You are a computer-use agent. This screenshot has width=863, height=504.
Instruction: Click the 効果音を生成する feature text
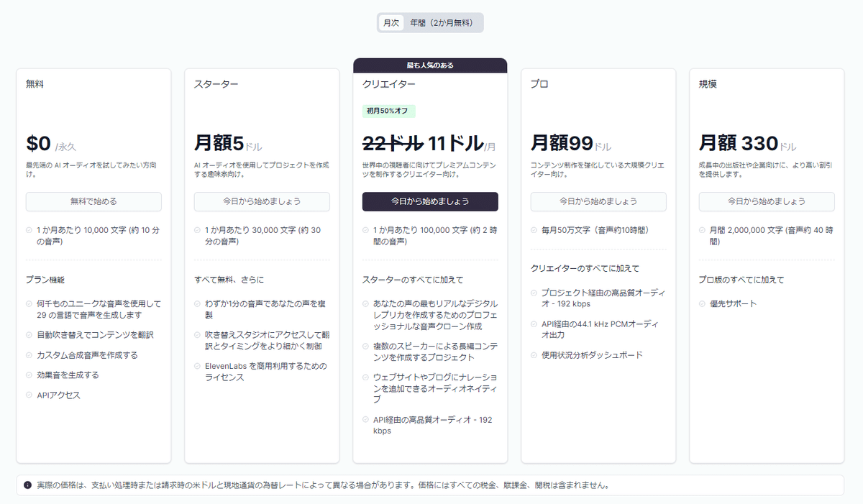pyautogui.click(x=68, y=375)
